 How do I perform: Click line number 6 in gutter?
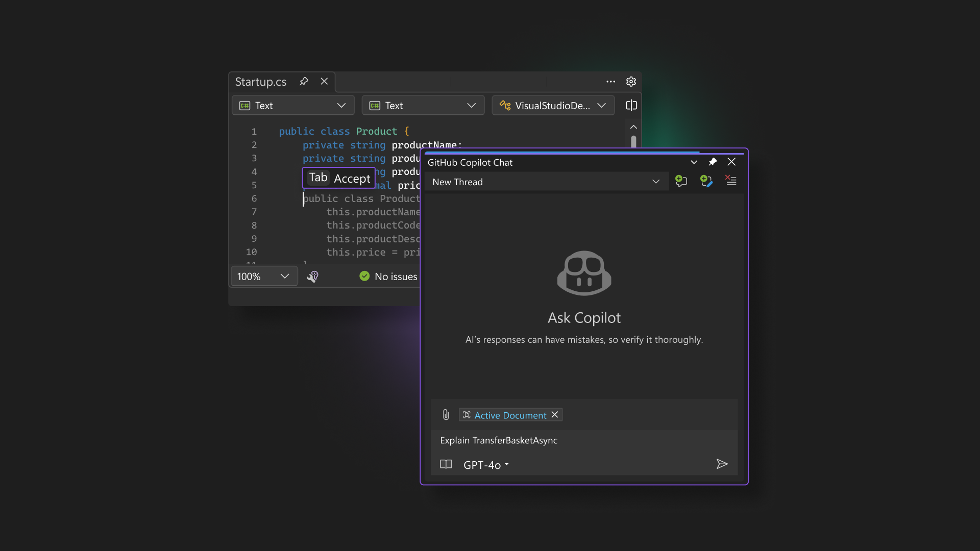coord(254,198)
